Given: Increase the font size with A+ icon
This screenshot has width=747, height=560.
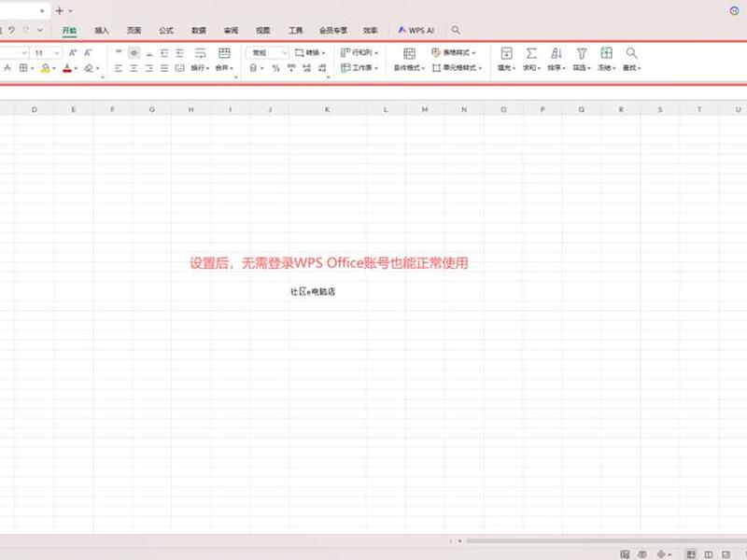Looking at the screenshot, I should pos(73,53).
